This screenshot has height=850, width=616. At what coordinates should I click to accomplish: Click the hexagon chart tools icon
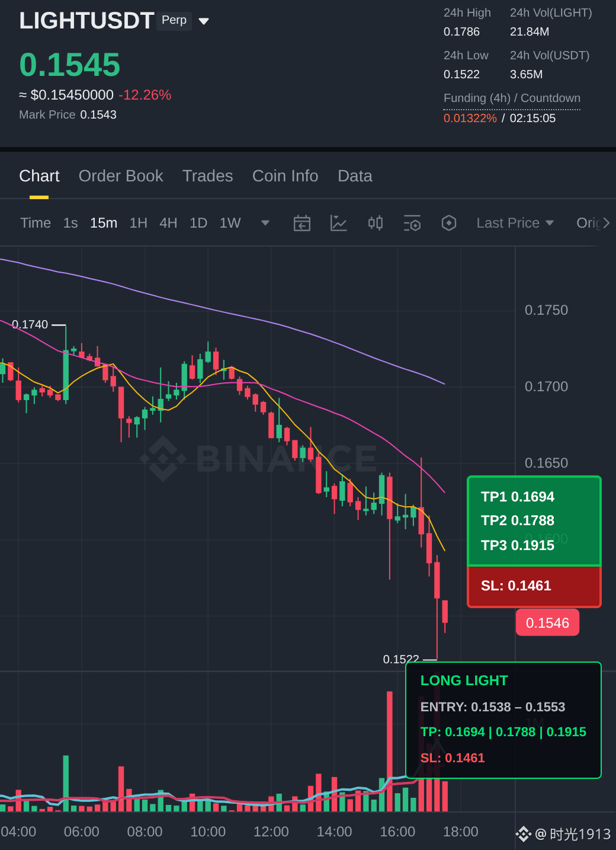point(449,223)
